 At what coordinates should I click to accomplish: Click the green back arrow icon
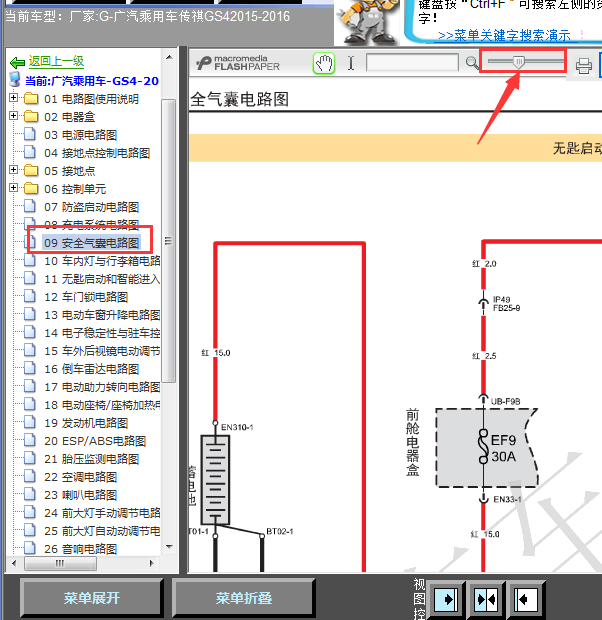coord(17,62)
